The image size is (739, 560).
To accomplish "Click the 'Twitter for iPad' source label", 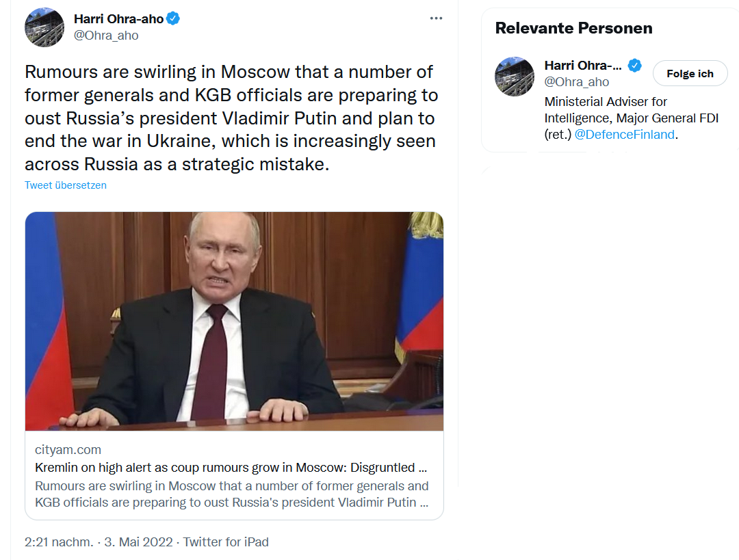I will click(x=226, y=542).
